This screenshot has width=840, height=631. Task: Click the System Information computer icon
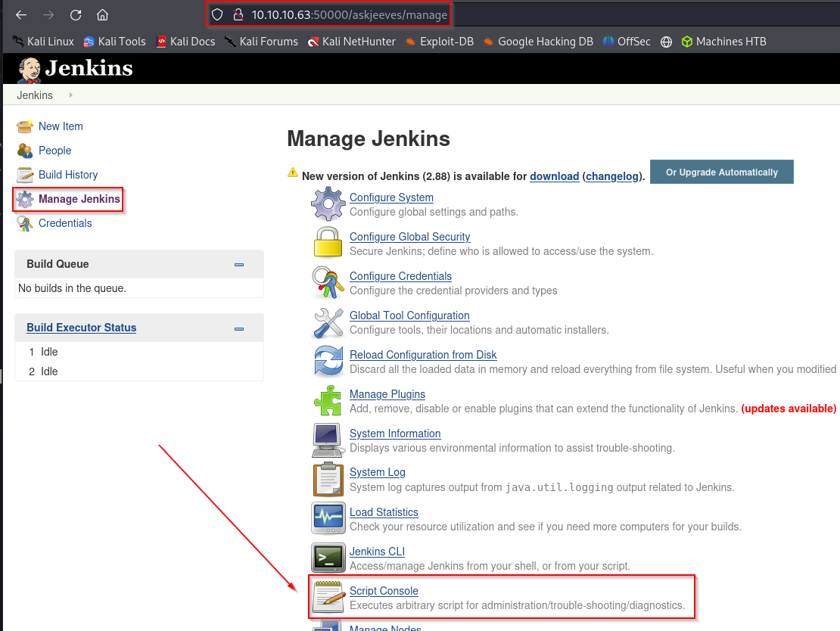(328, 440)
